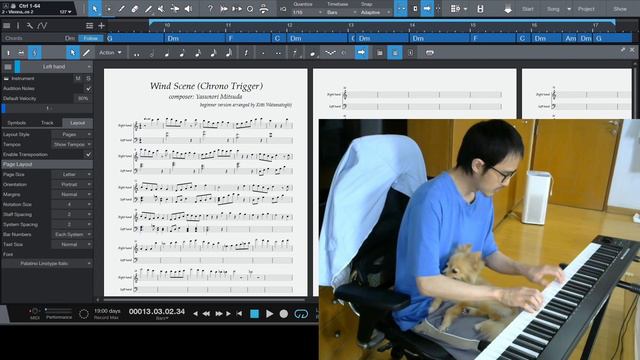
Task: Open Left hand track selector dropdown
Action: [57, 67]
